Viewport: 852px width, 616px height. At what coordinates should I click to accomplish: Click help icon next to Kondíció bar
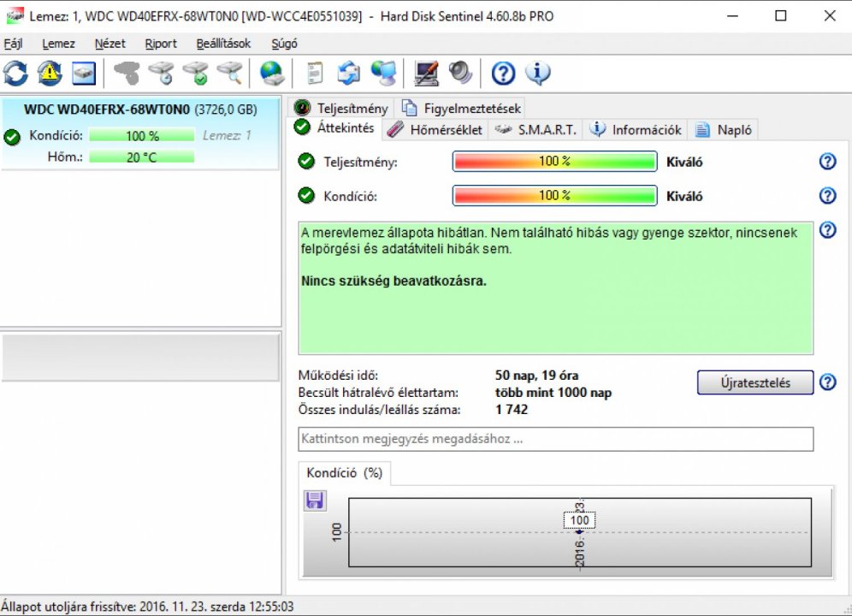point(827,196)
